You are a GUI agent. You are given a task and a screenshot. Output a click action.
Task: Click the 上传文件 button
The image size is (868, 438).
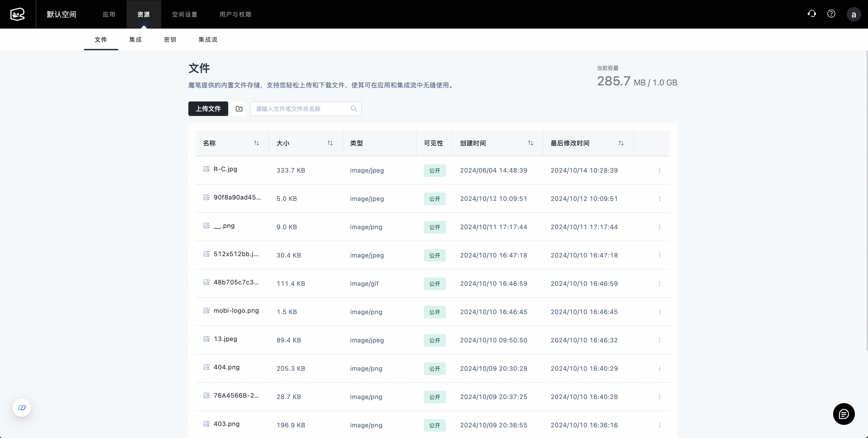pyautogui.click(x=208, y=108)
